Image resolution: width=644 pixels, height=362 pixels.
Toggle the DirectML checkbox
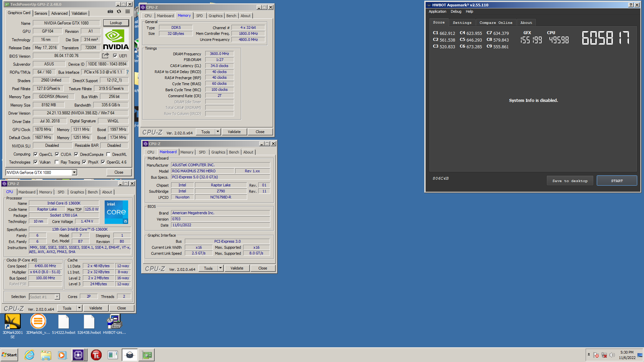tap(108, 155)
